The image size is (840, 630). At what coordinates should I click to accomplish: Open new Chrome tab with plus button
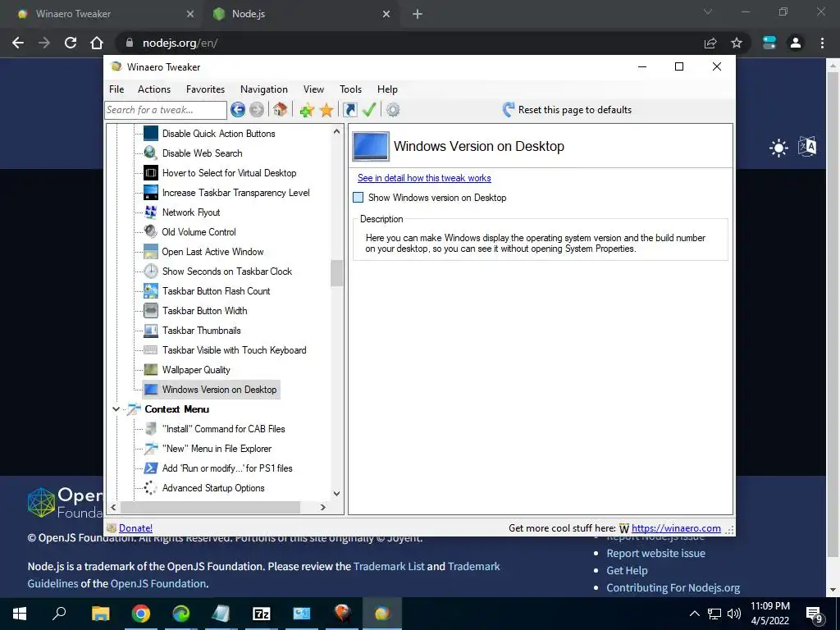click(x=418, y=15)
